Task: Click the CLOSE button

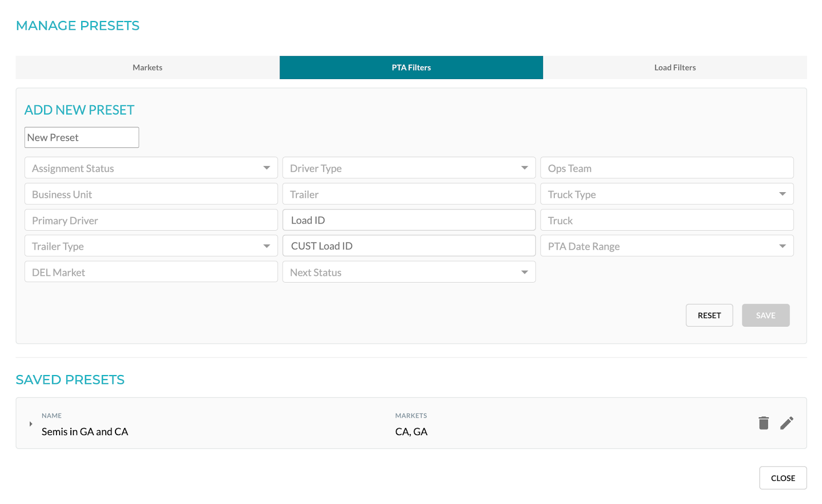Action: (x=783, y=478)
